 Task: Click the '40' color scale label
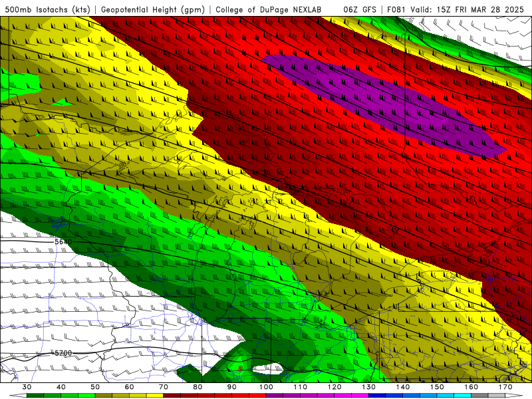click(61, 387)
